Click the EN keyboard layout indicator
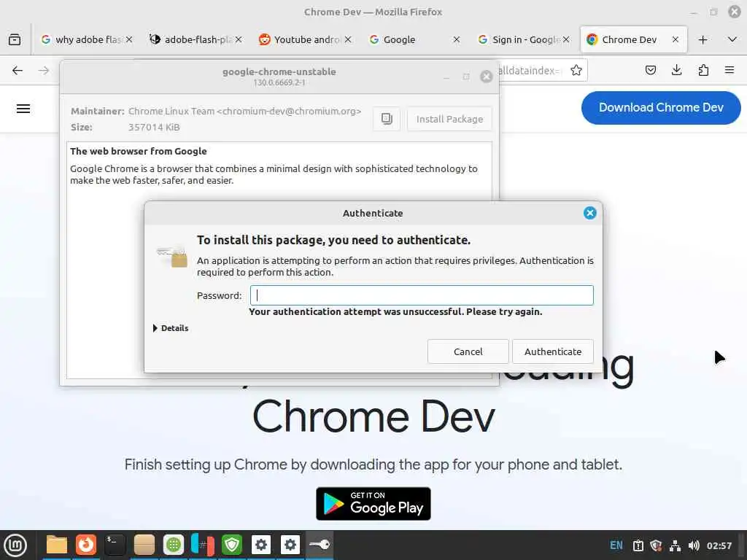This screenshot has height=560, width=747. click(x=616, y=545)
